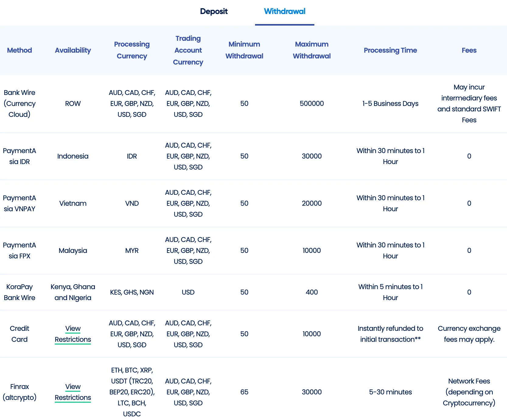Click the 500000 maximum withdrawal value
507x420 pixels.
(312, 103)
